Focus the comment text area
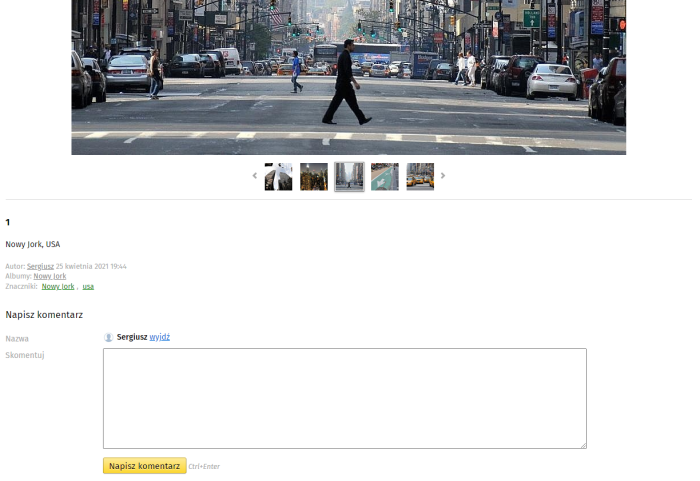700x481 pixels. pyautogui.click(x=344, y=398)
